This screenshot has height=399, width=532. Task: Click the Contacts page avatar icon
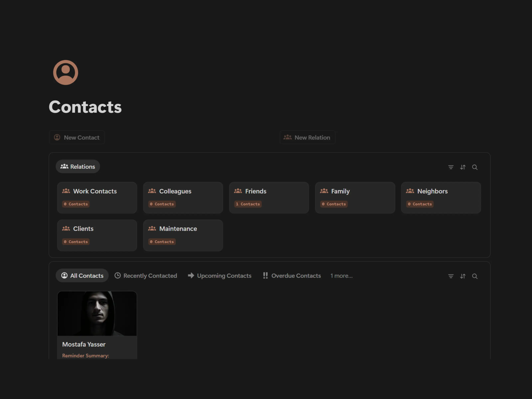pyautogui.click(x=65, y=72)
